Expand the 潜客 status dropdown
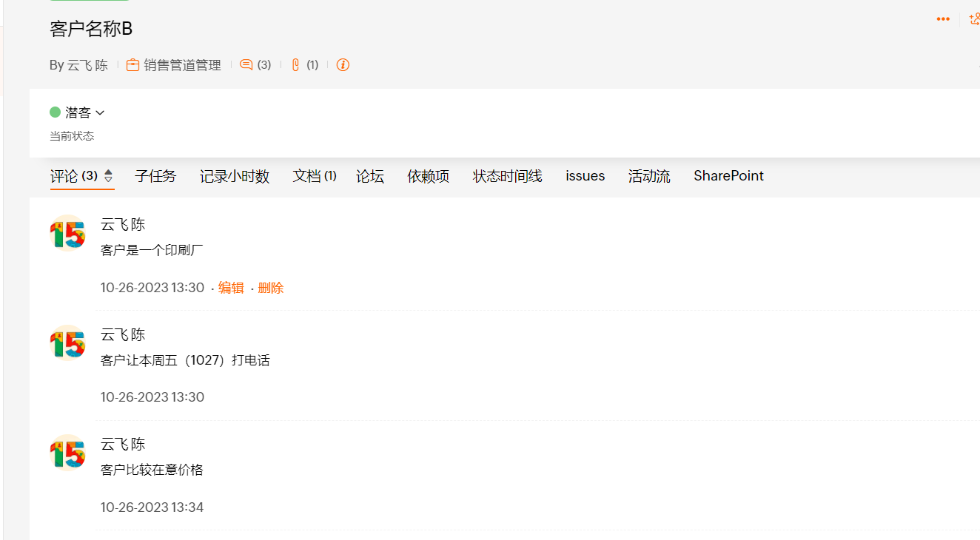The width and height of the screenshot is (980, 540). point(100,113)
